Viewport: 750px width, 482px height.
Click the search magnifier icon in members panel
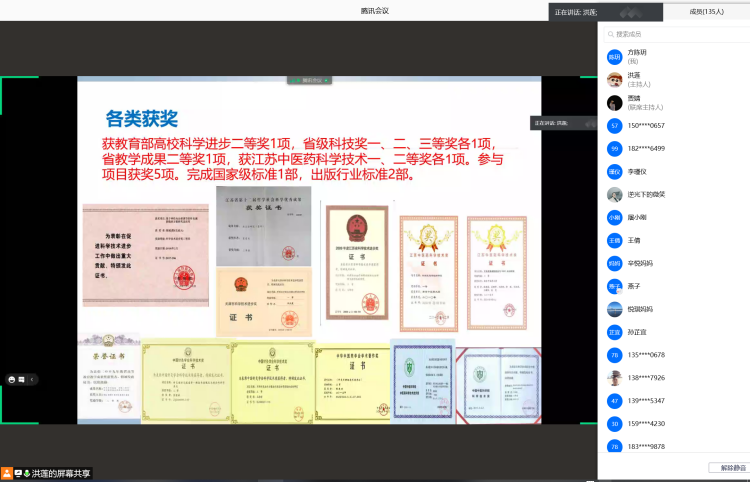click(611, 34)
